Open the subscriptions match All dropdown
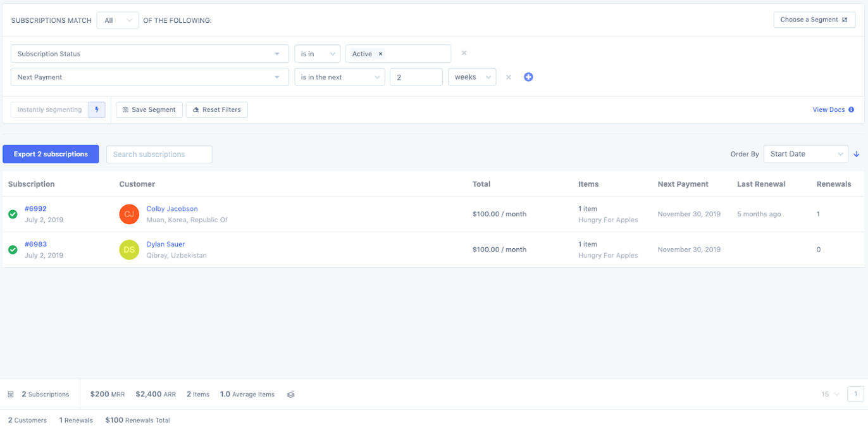Viewport: 868px width, 428px height. (117, 20)
